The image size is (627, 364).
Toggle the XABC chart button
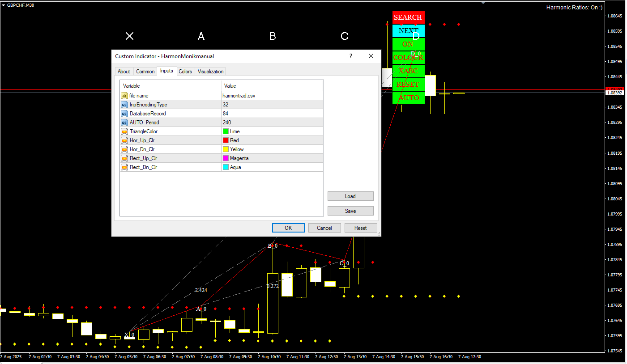tap(408, 71)
